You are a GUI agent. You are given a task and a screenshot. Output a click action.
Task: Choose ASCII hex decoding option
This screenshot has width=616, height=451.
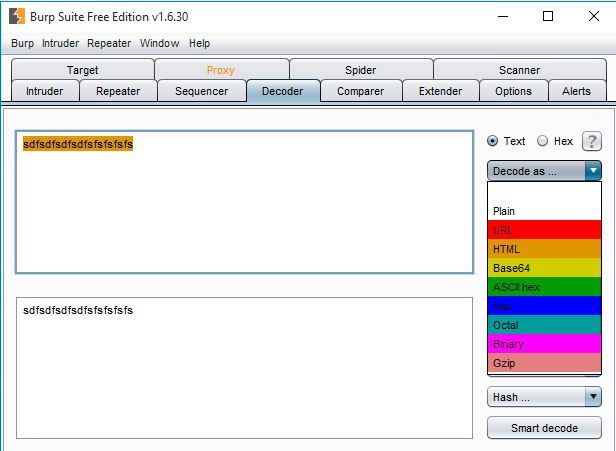coord(544,287)
